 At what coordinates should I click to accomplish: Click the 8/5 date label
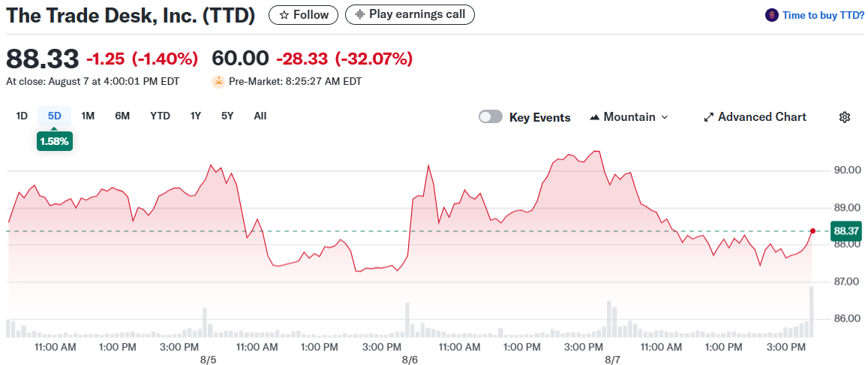pos(208,360)
